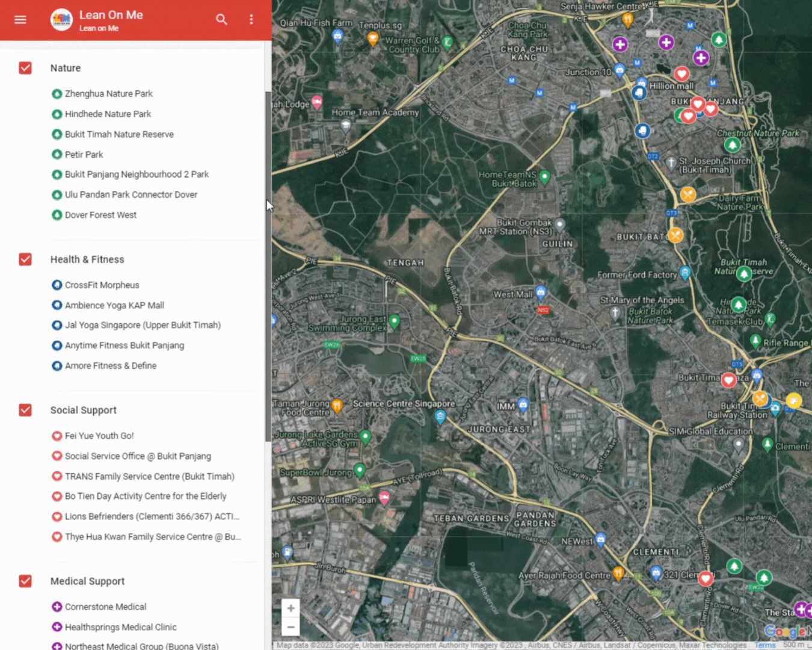The image size is (812, 650).
Task: Click green Hindhede Nature Park map marker
Action: pyautogui.click(x=739, y=305)
